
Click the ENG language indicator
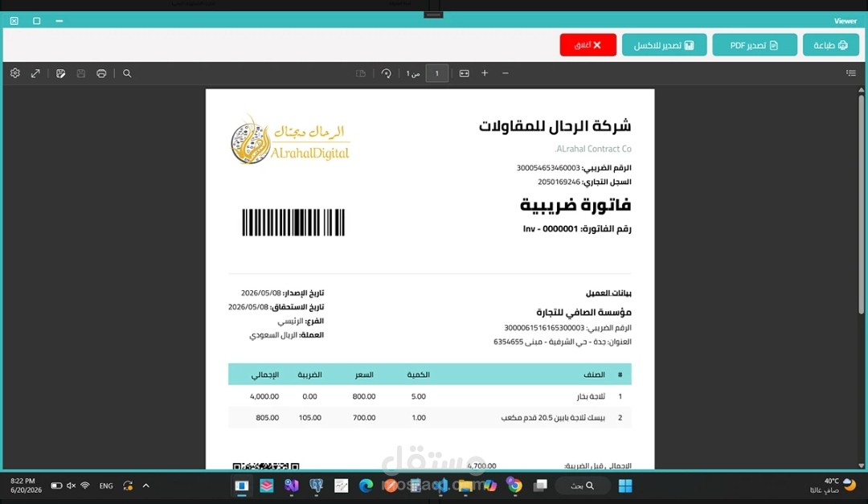point(106,486)
